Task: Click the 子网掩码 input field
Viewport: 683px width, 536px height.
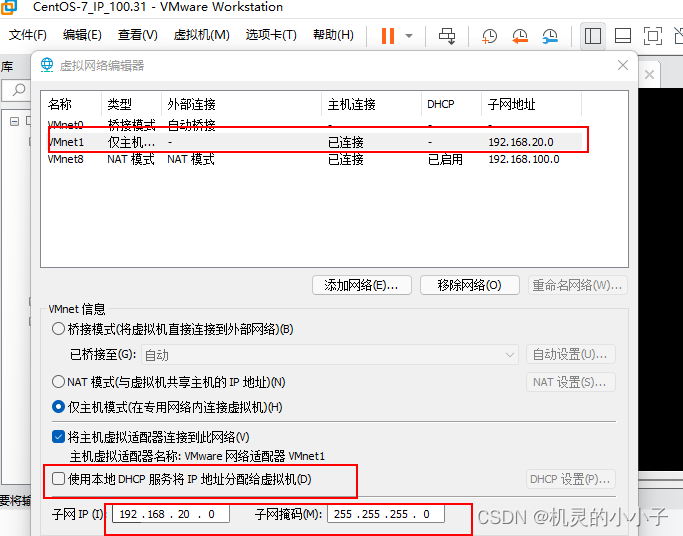Action: point(385,514)
